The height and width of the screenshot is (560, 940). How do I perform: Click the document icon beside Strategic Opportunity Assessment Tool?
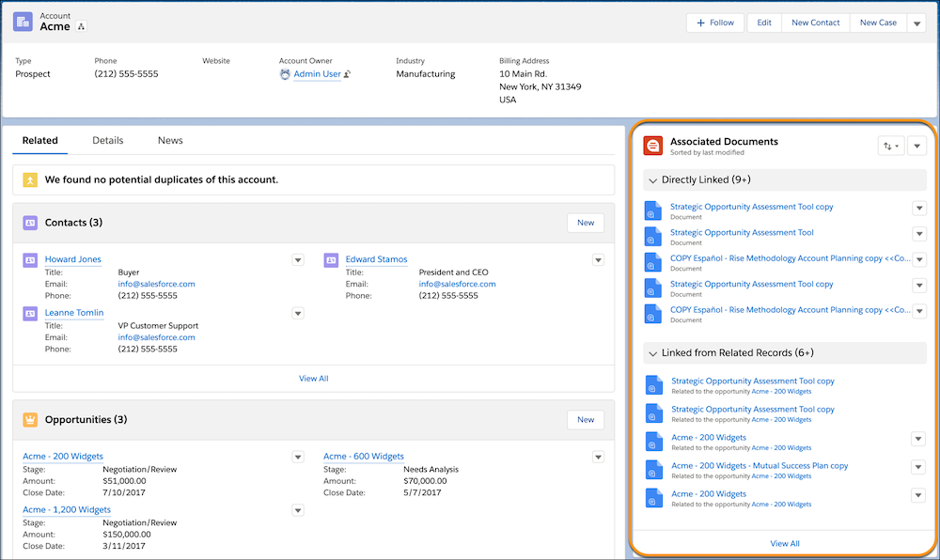(x=652, y=237)
